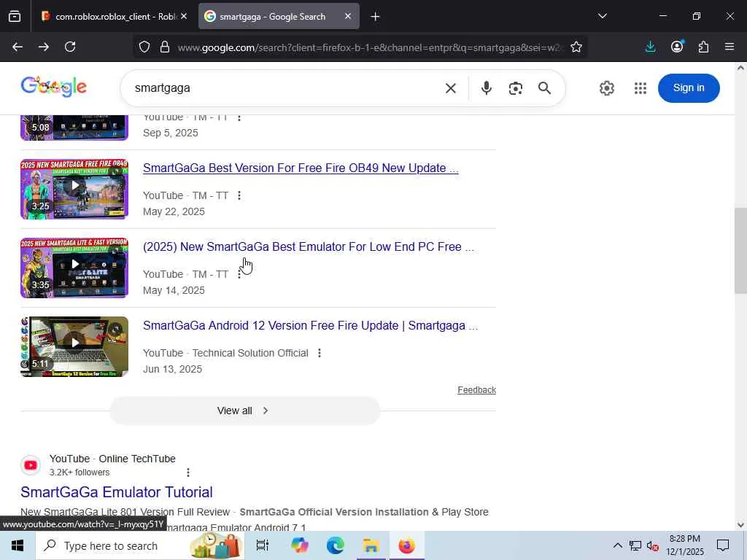Open SmartGaGa Best Version OB49 link
Viewport: 747px width, 560px height.
[301, 168]
